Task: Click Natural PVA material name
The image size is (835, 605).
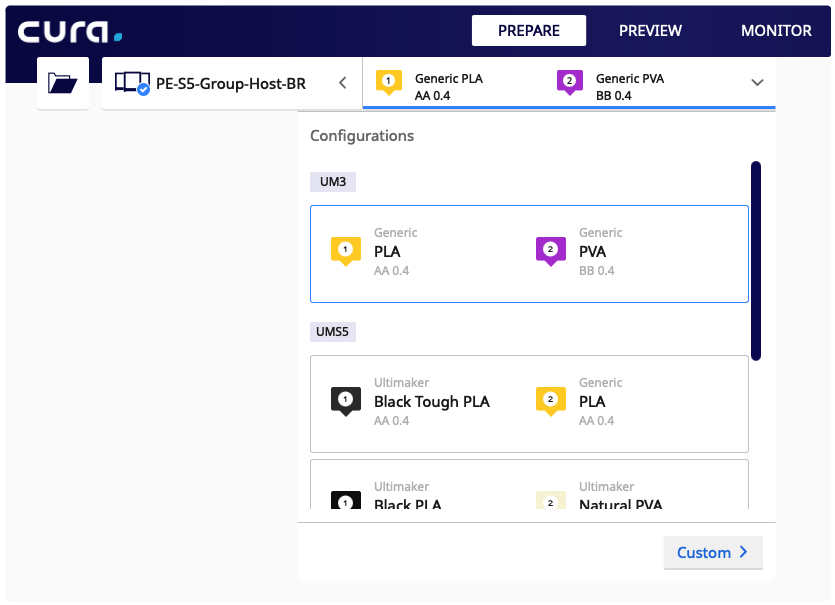Action: coord(620,504)
